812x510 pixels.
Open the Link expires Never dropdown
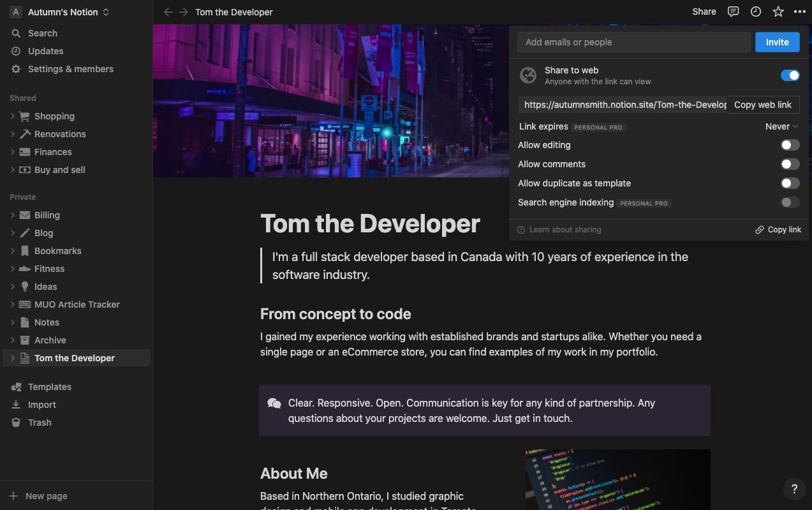pyautogui.click(x=781, y=126)
